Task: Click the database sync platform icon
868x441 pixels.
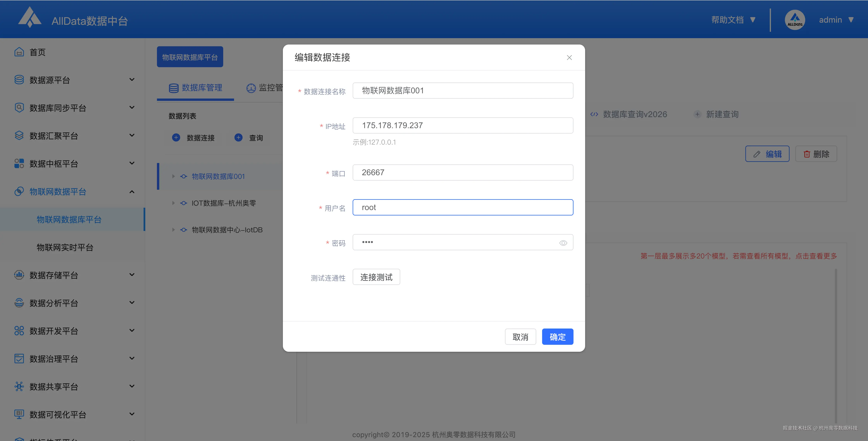Action: (x=19, y=108)
